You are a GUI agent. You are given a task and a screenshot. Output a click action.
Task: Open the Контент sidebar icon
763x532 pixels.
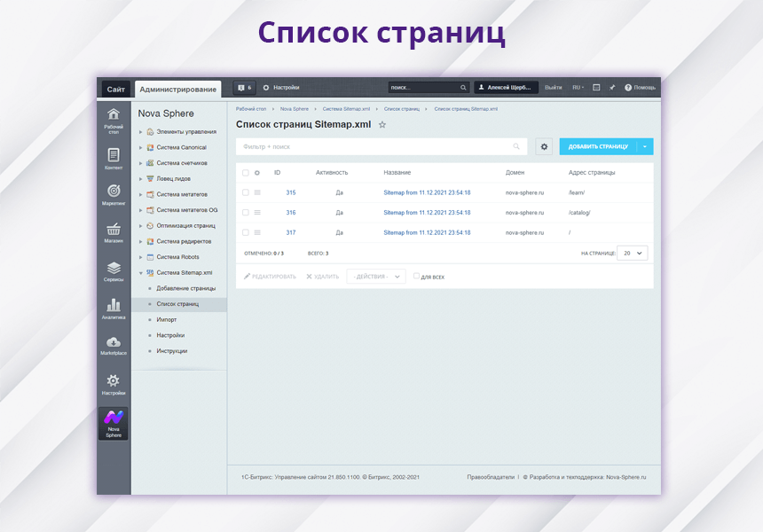click(114, 158)
